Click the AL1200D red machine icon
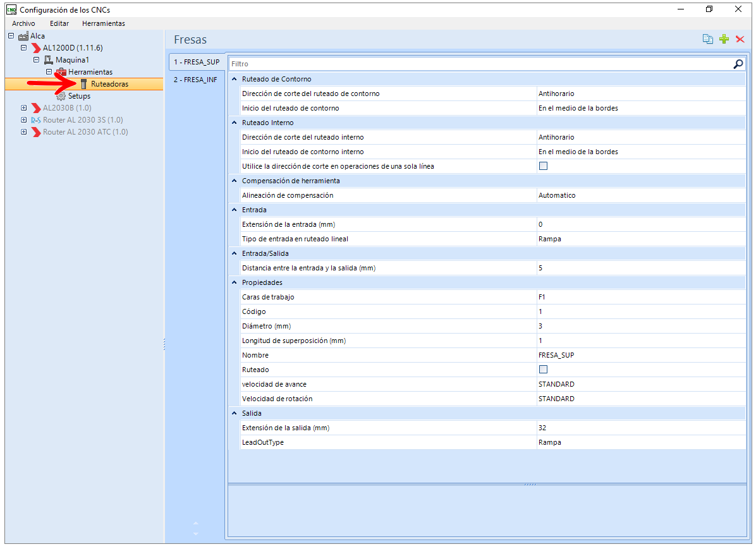Screen dimensions: 756x549 (36, 48)
